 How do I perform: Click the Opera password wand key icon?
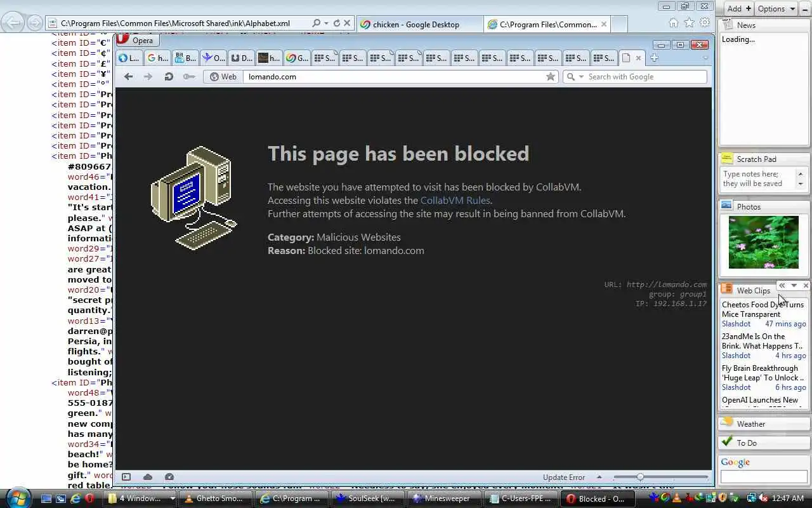point(189,76)
